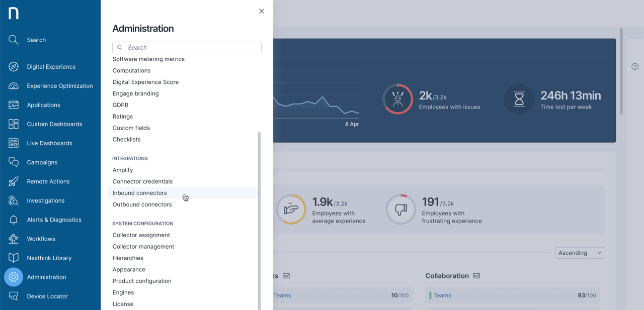Type in the Administration search field
This screenshot has height=310, width=644.
click(x=191, y=47)
